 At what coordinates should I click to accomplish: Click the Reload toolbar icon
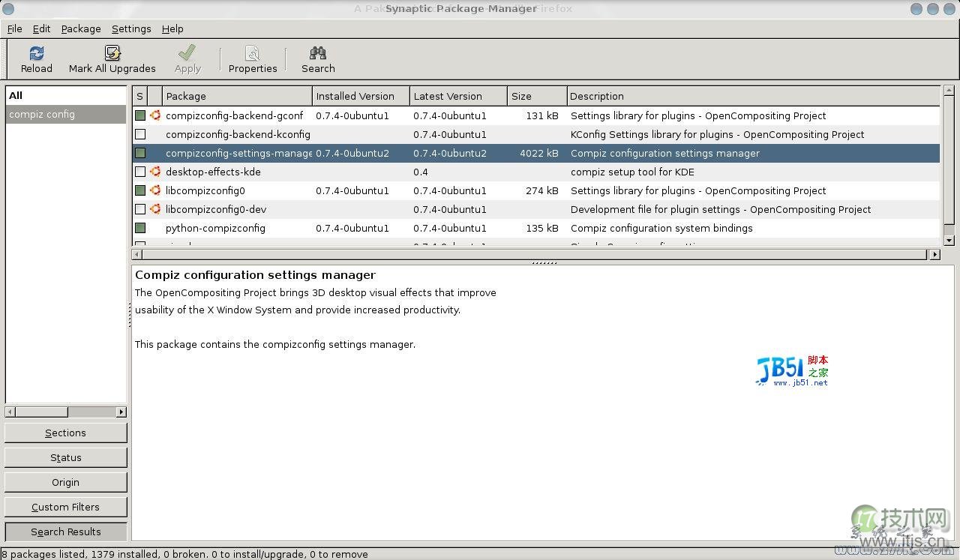click(36, 54)
